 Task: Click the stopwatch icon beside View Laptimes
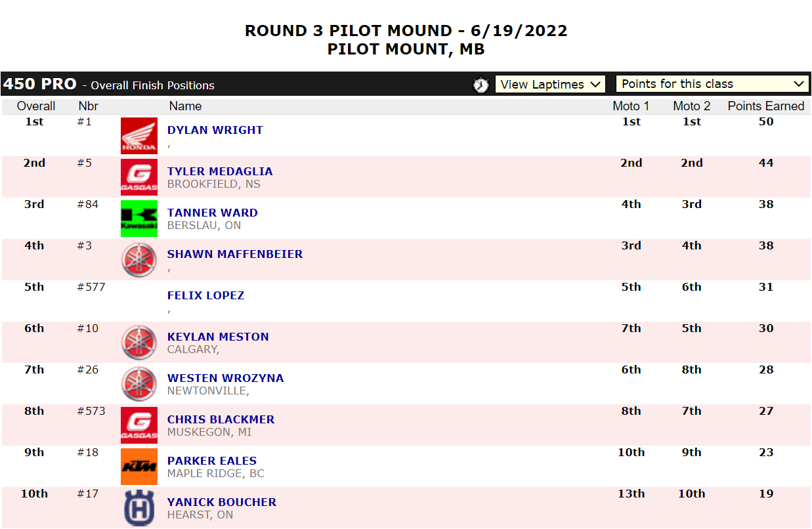coord(481,85)
